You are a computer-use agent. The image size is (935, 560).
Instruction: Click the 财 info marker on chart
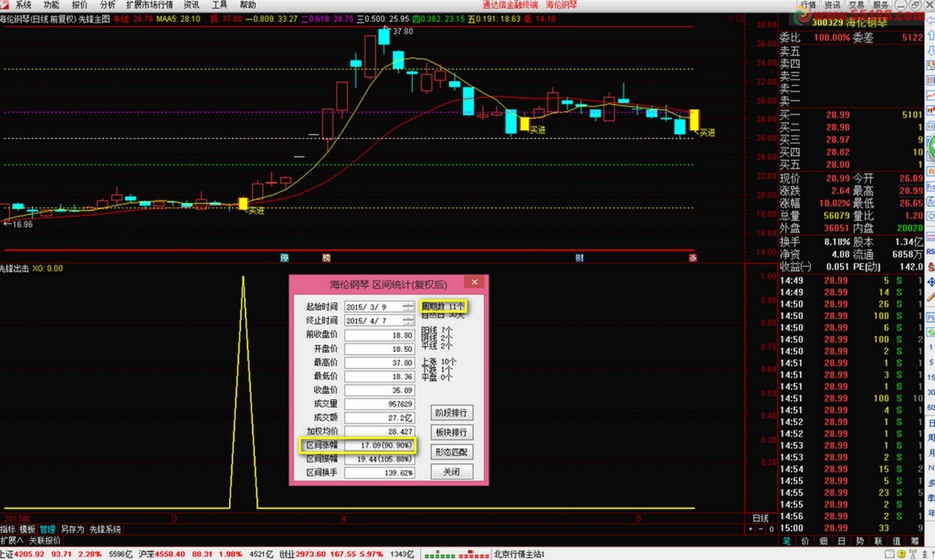579,258
